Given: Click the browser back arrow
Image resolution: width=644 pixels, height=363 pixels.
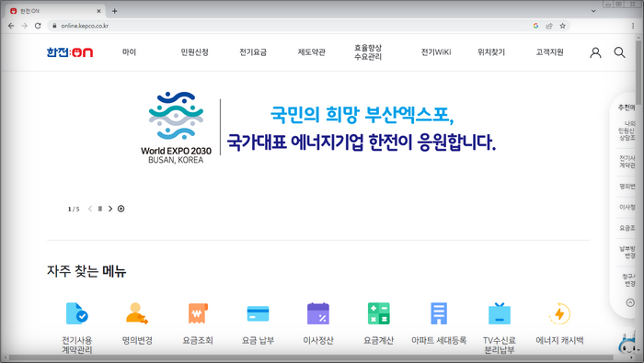Looking at the screenshot, I should [x=11, y=26].
